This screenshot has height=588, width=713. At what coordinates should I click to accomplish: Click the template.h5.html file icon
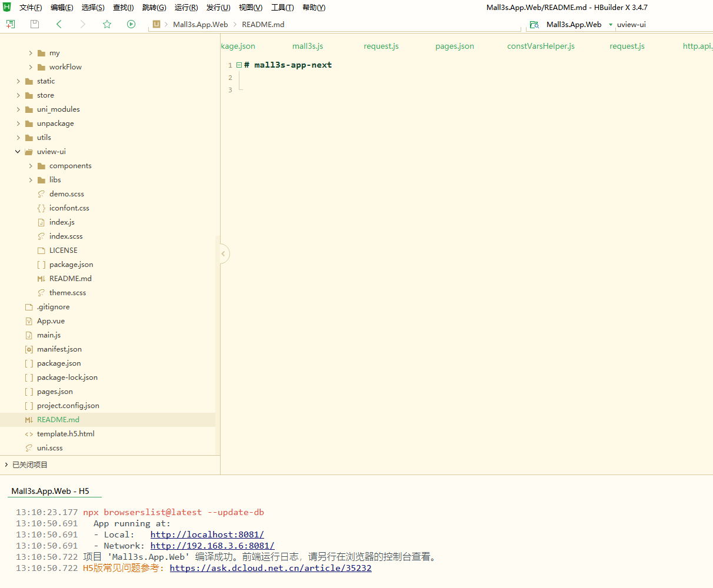pyautogui.click(x=29, y=434)
